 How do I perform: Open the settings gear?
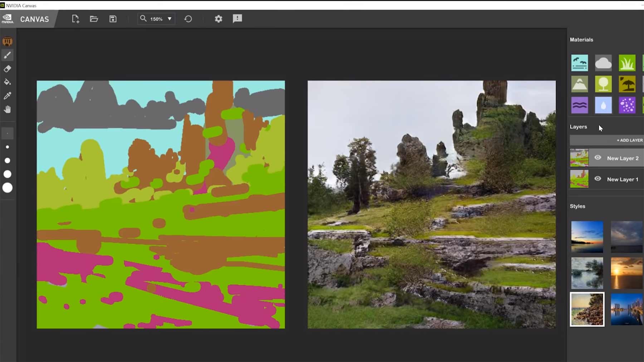[218, 19]
